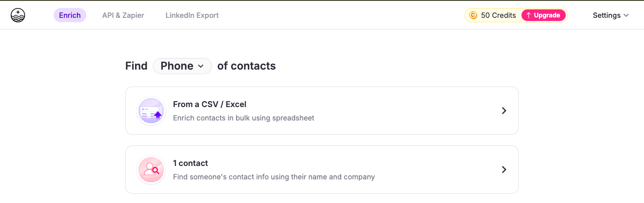Viewport: 644px width, 203px height.
Task: Select the "From a CSV / Excel" title
Action: pyautogui.click(x=210, y=104)
